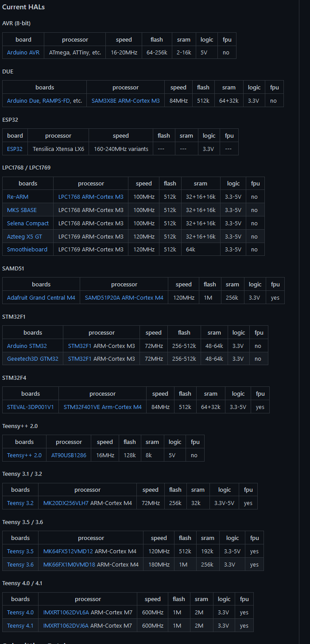Screen dimensions: 310x644
Task: Follow the blue LPC1768 ARM-Cortex M3 link
Action: point(91,197)
